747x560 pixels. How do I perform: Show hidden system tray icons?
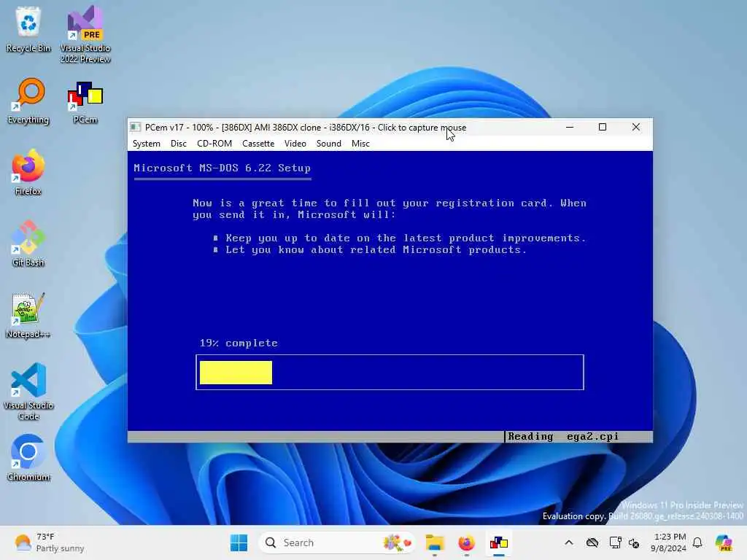click(x=569, y=542)
